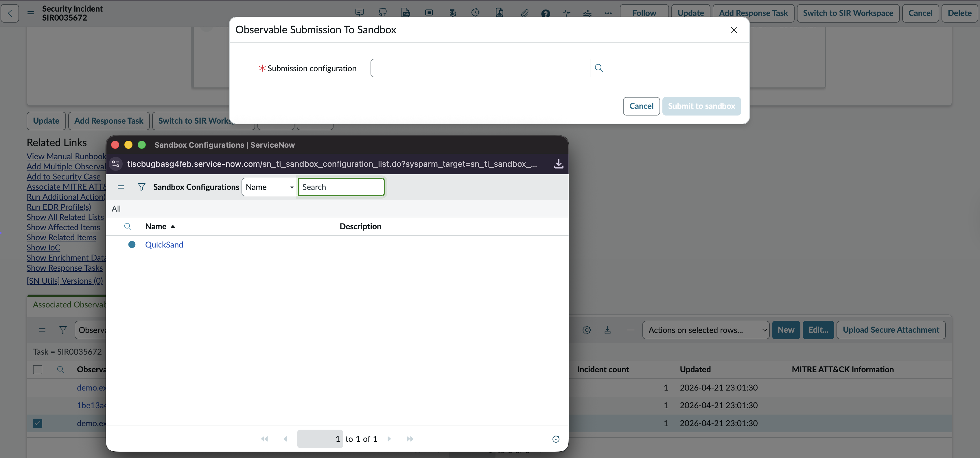The image size is (980, 458).
Task: Expand the Name search field dropdown
Action: tap(270, 187)
